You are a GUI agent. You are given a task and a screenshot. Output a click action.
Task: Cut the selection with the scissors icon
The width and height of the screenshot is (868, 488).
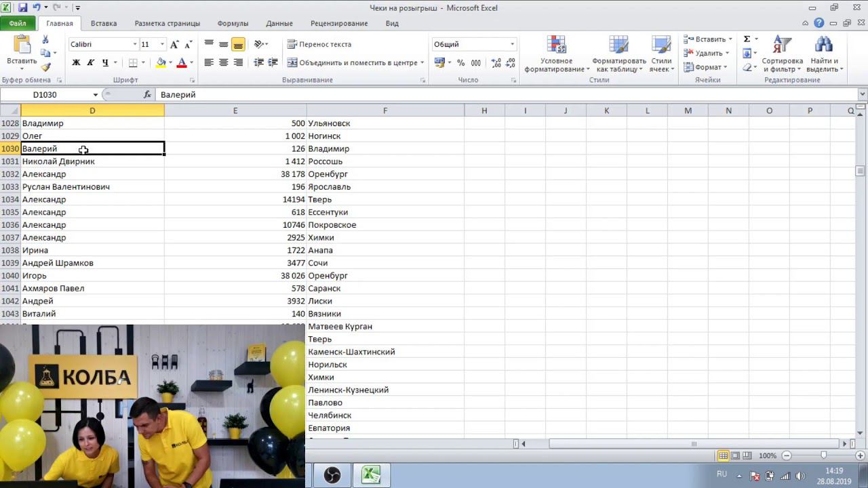(45, 40)
